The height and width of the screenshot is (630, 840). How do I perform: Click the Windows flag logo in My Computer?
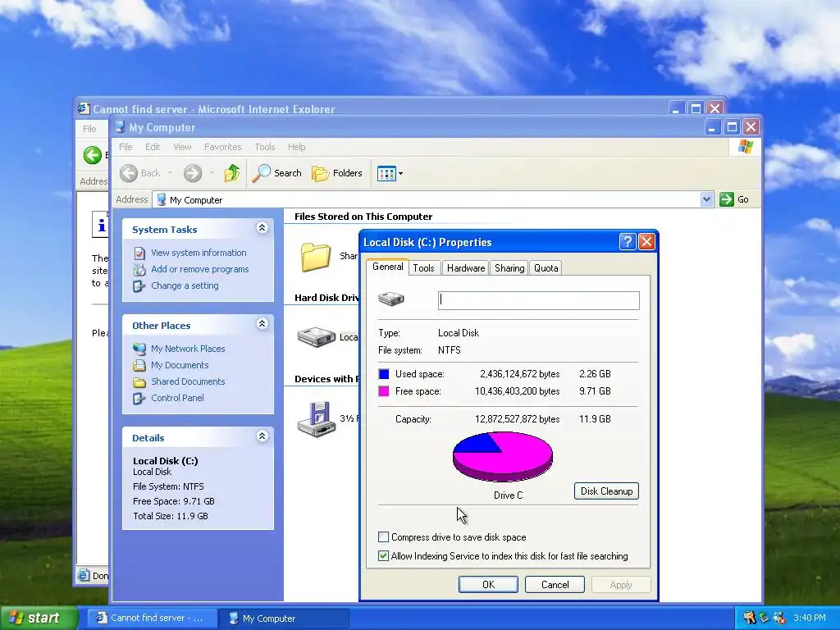(745, 146)
